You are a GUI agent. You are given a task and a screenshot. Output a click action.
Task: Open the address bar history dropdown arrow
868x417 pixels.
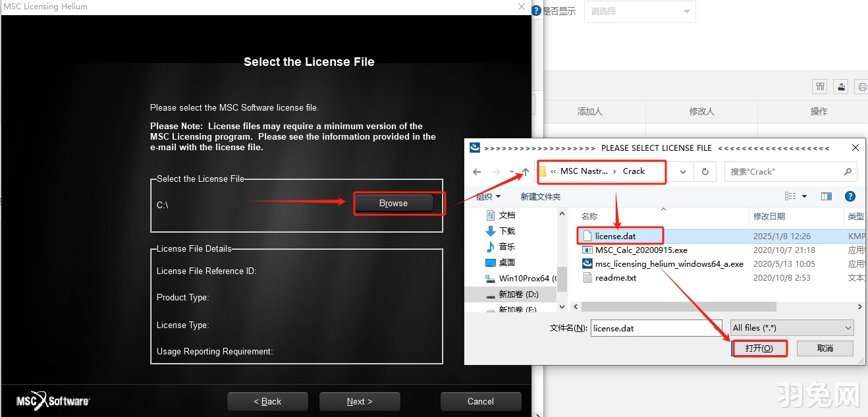pos(683,171)
